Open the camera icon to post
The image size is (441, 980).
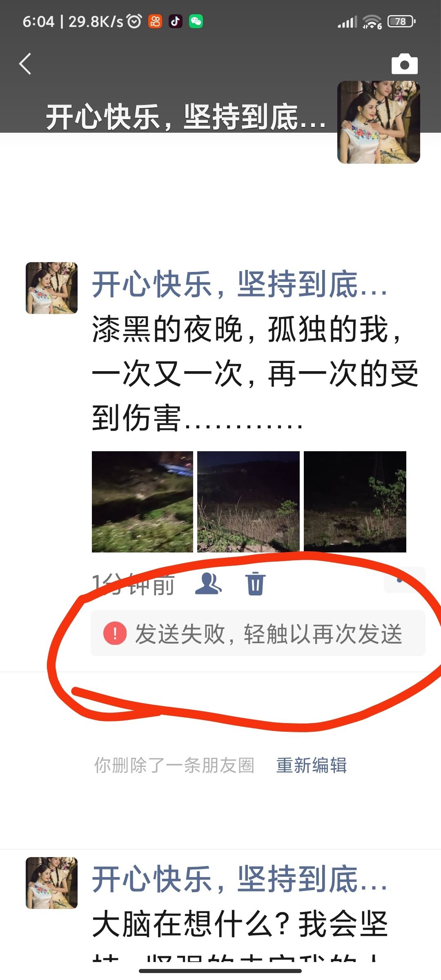404,64
